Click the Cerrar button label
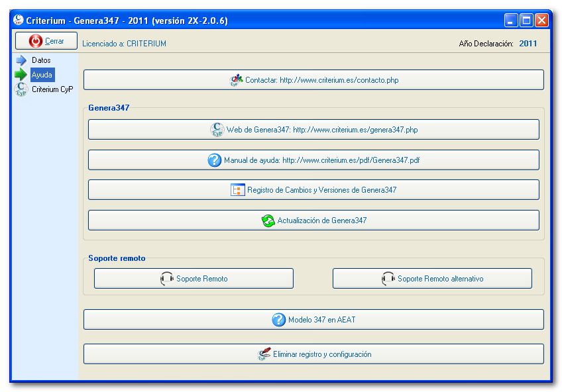This screenshot has height=392, width=562. [54, 41]
